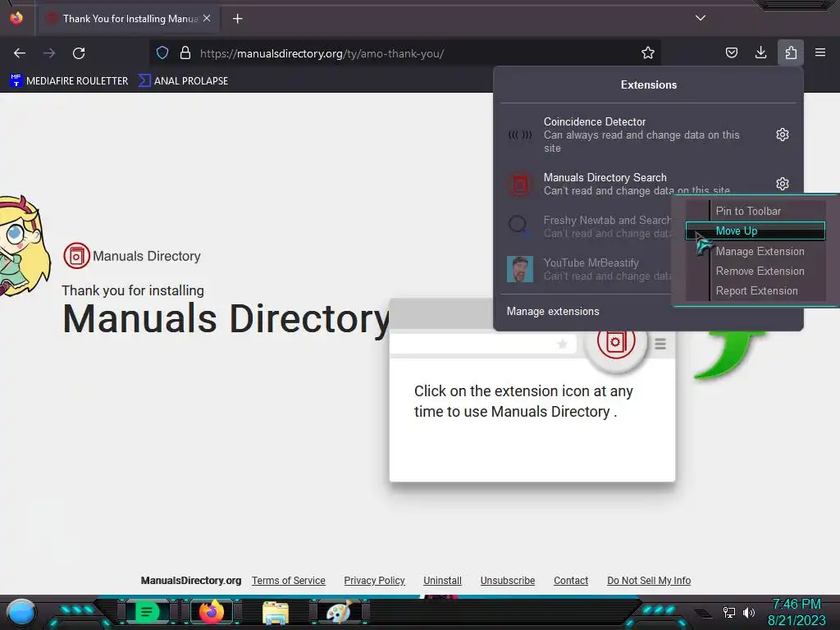Select the Thank You for Installing tab
This screenshot has height=630, width=840.
[129, 19]
